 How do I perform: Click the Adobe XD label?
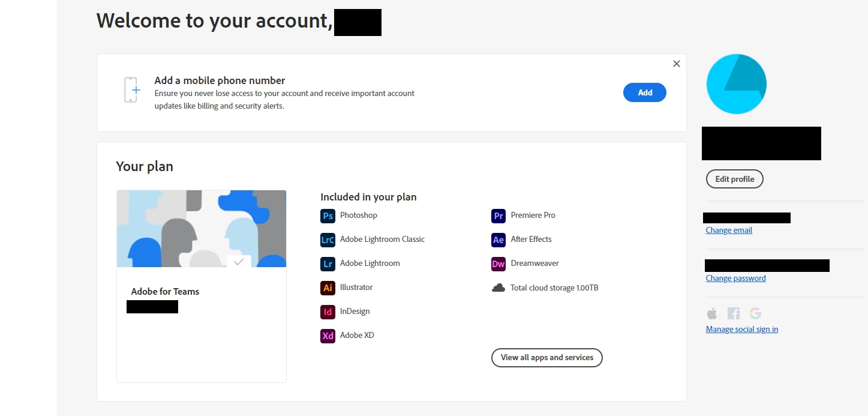(x=357, y=335)
